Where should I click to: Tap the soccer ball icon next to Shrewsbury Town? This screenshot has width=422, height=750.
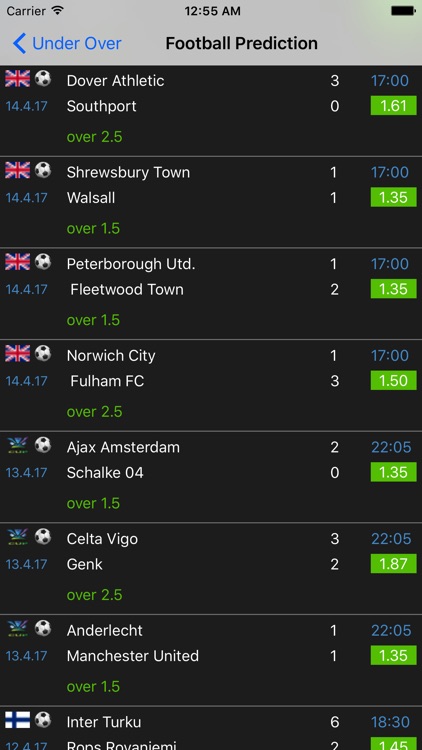[43, 170]
